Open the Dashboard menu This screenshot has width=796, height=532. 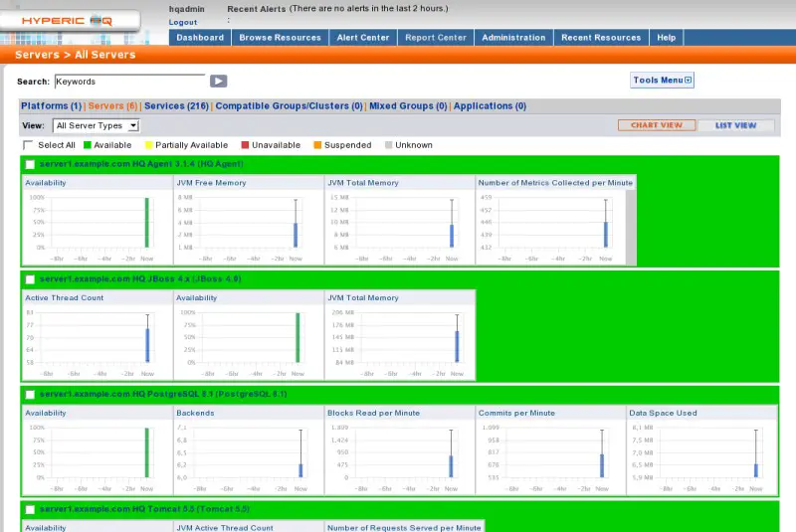point(200,38)
